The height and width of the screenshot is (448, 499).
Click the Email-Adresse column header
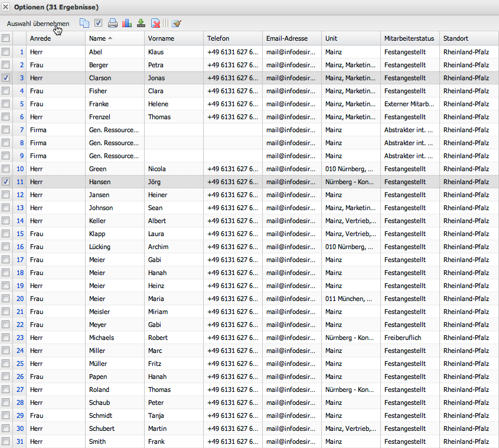coord(287,38)
